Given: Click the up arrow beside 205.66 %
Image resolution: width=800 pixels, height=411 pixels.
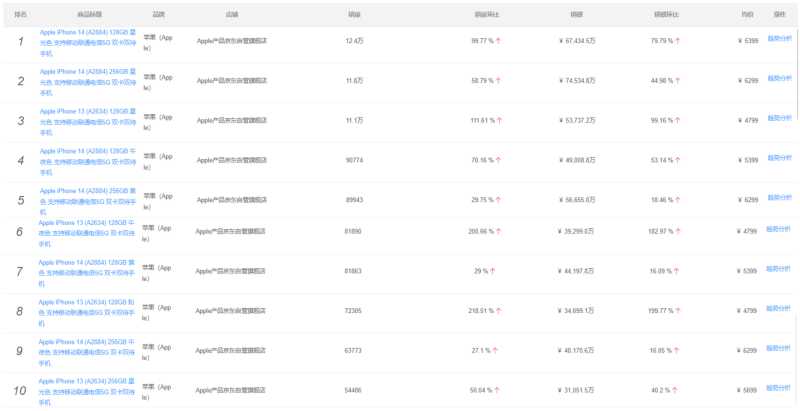Looking at the screenshot, I should click(500, 231).
